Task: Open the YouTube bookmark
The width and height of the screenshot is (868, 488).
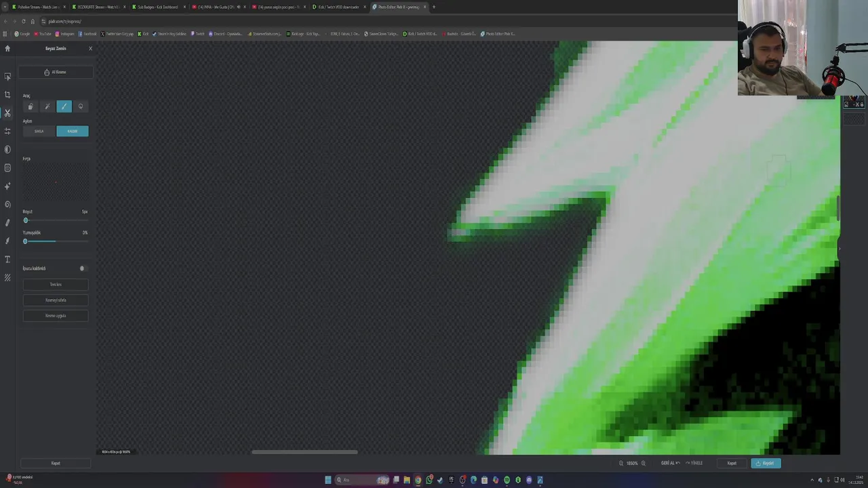Action: point(43,34)
